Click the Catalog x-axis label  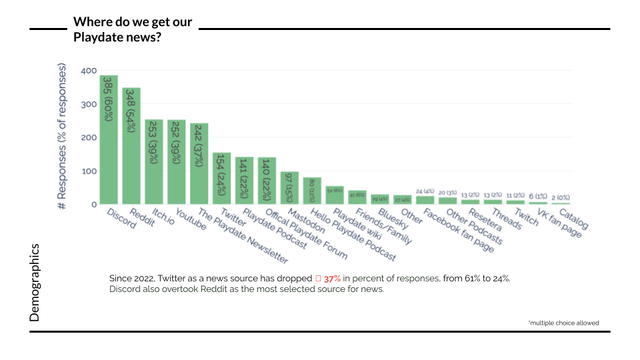point(573,218)
